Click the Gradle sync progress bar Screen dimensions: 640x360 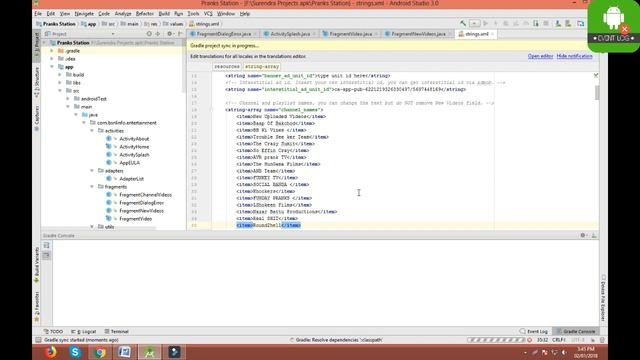tap(496, 340)
